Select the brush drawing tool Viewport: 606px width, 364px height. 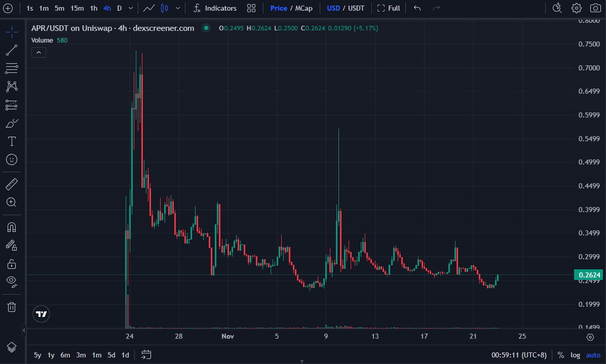coord(11,123)
